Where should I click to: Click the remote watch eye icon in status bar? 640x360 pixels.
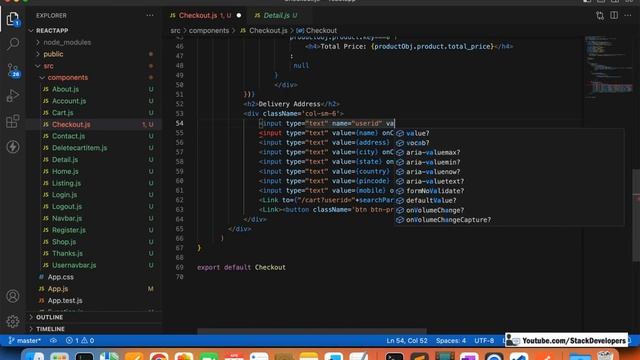[x=53, y=340]
